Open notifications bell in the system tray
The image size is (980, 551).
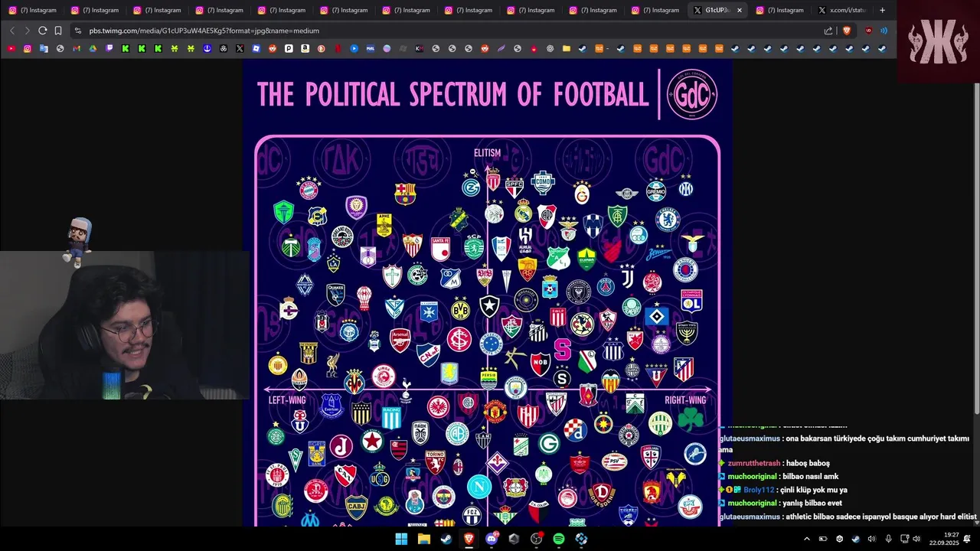tap(967, 539)
